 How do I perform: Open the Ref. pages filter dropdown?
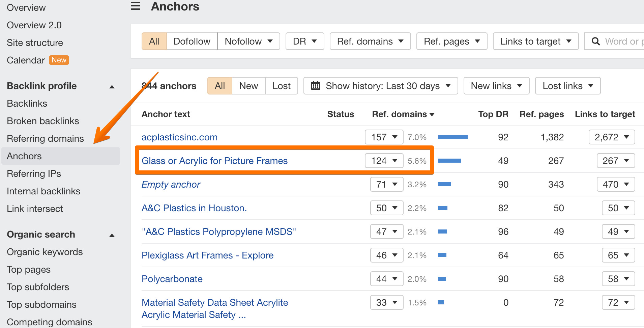click(x=451, y=41)
